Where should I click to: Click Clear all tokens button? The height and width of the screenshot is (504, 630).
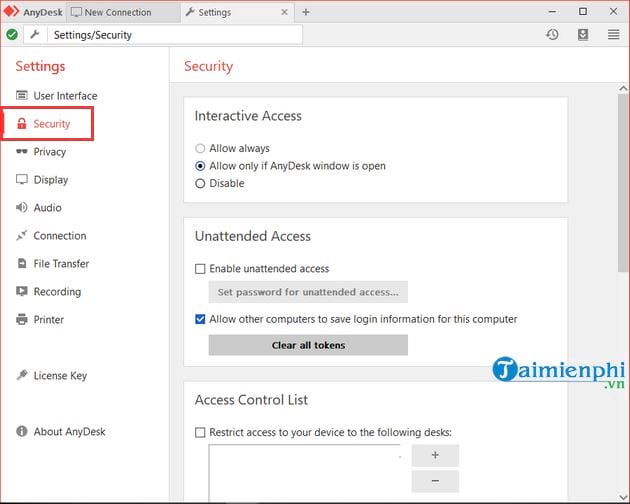point(308,345)
